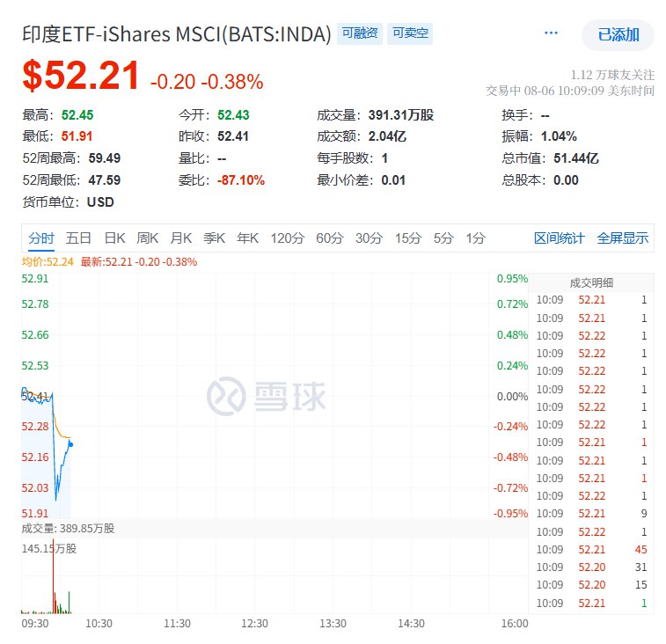666x644 pixels.
Task: Select the 分时 chart tab
Action: click(x=41, y=238)
